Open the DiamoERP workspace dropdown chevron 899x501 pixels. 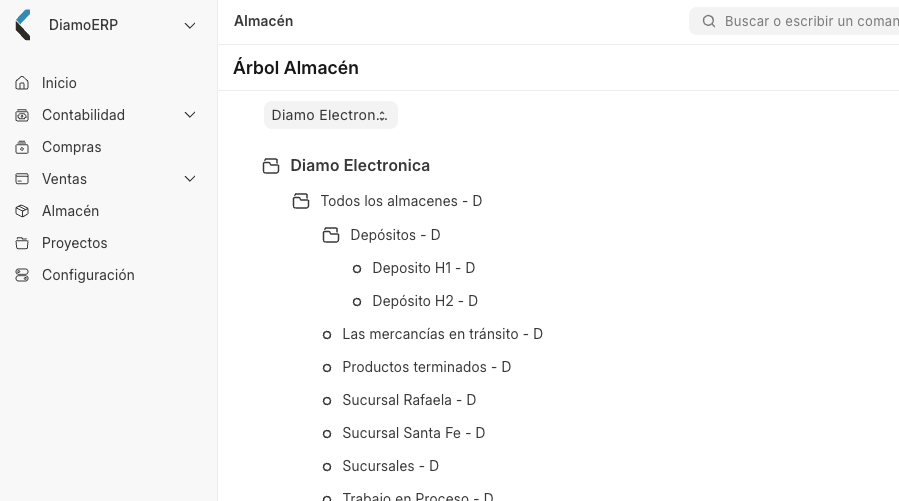point(190,25)
